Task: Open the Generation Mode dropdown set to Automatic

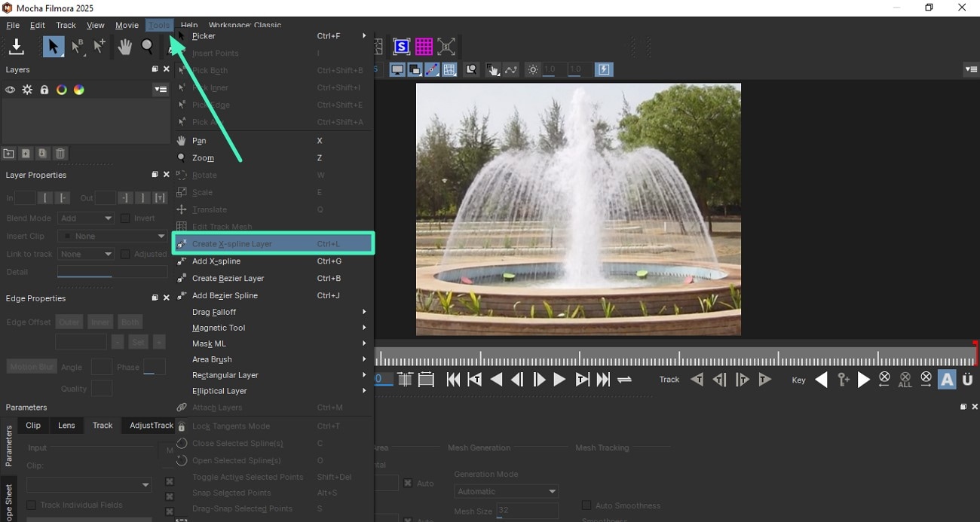Action: click(x=505, y=490)
